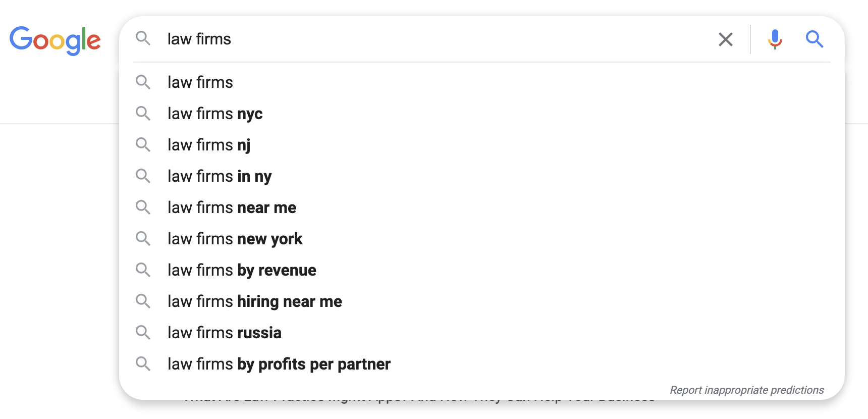This screenshot has height=419, width=868.
Task: Click the magnifier icon beside 'law firms nyc'
Action: click(x=143, y=114)
